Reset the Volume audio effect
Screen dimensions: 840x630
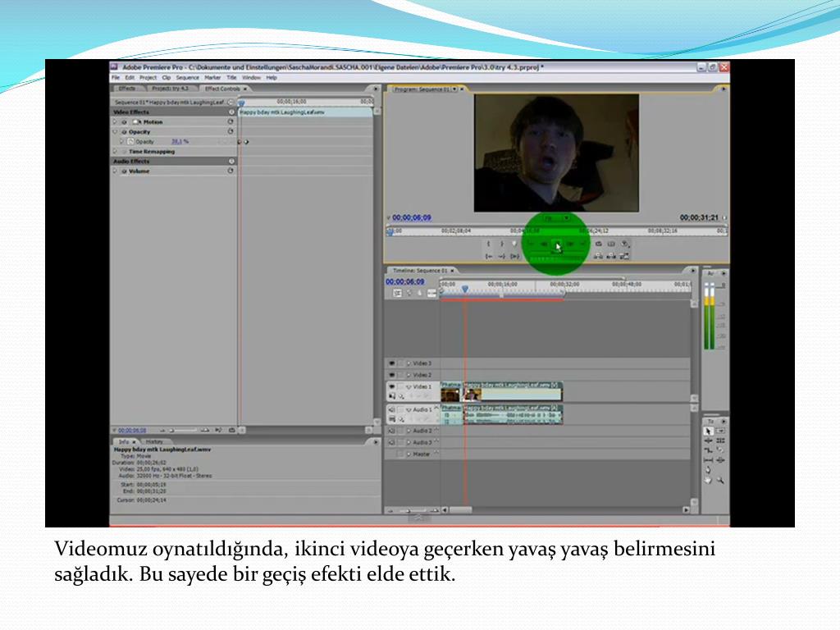point(231,171)
